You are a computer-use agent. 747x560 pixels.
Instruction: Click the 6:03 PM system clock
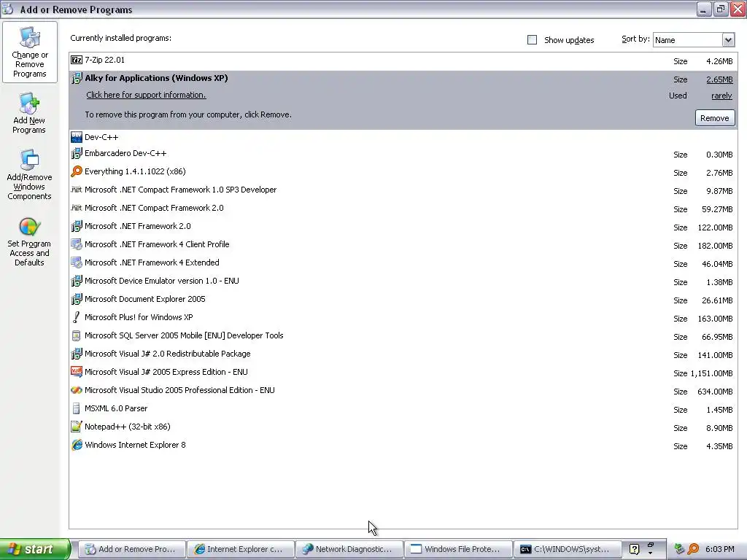719,549
